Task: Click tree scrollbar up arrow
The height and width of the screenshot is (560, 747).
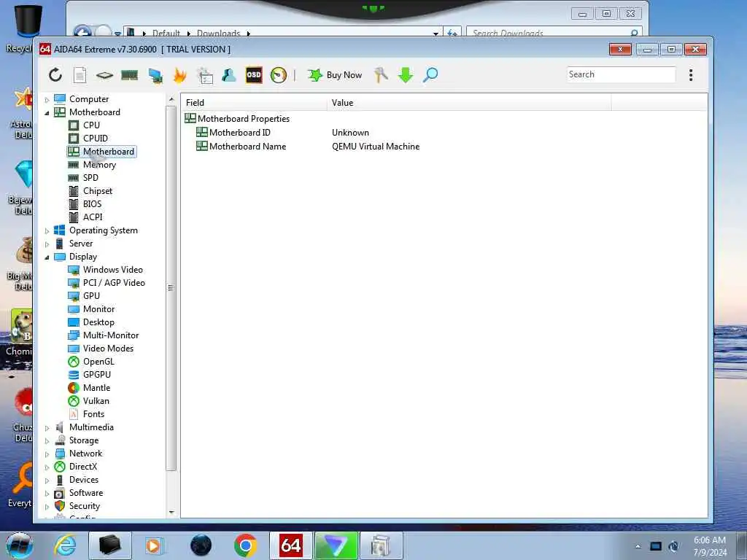Action: (171, 99)
